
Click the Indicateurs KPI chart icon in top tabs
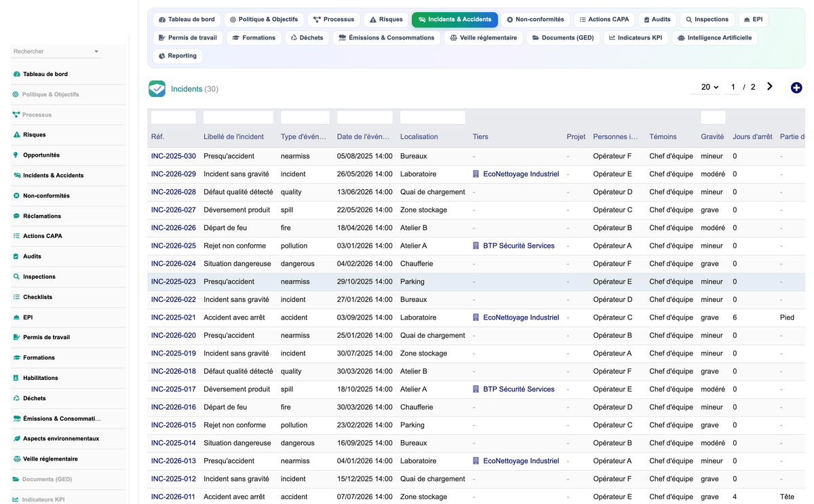point(613,38)
